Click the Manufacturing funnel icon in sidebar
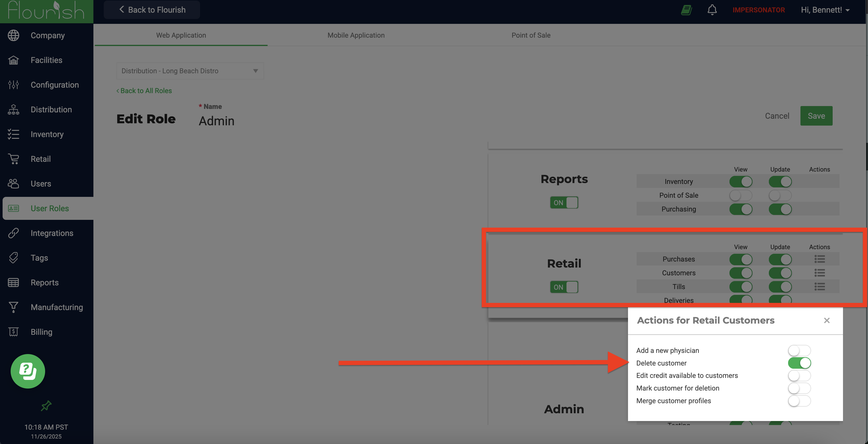 14,307
